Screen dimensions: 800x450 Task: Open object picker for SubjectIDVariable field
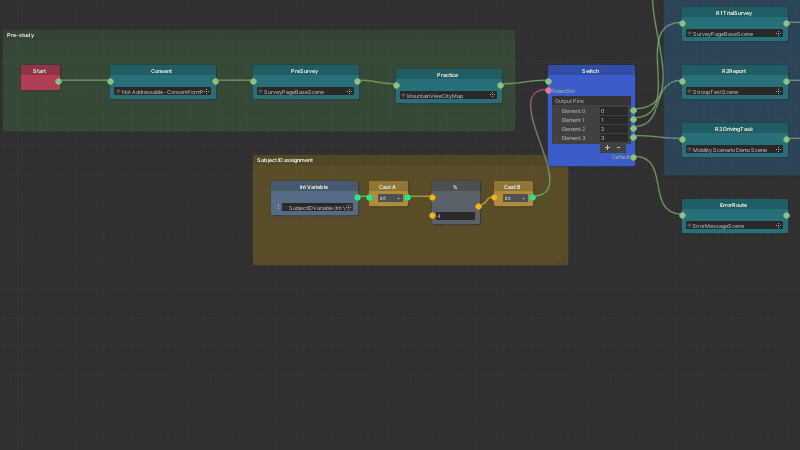pos(349,207)
